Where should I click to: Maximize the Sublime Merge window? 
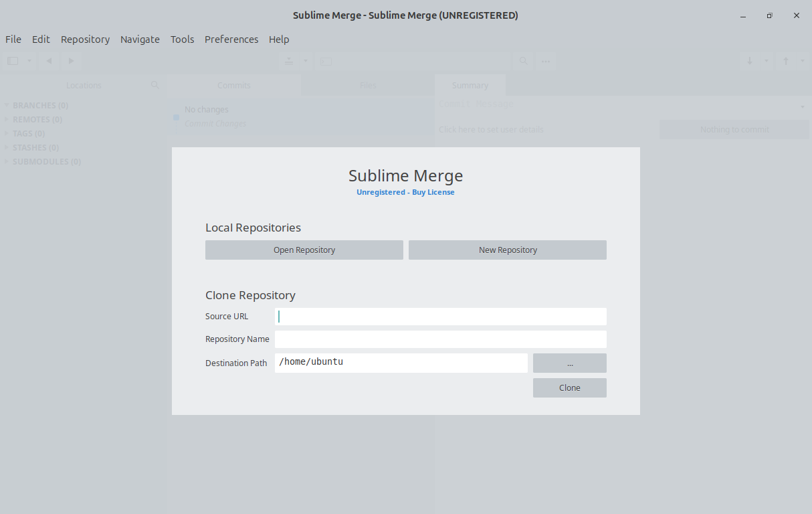(770, 15)
